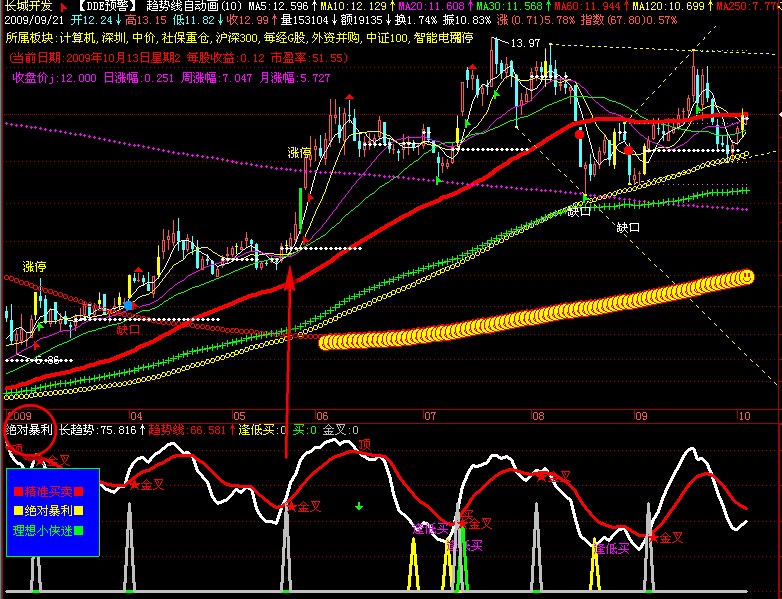782x599 pixels.
Task: Jump to month 04 on the time axis
Action: 136,416
